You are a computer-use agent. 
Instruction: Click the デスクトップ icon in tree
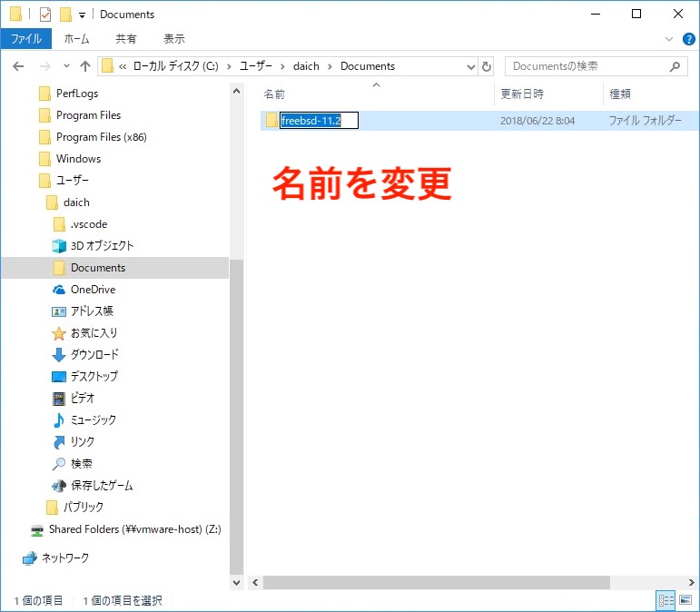coord(58,377)
